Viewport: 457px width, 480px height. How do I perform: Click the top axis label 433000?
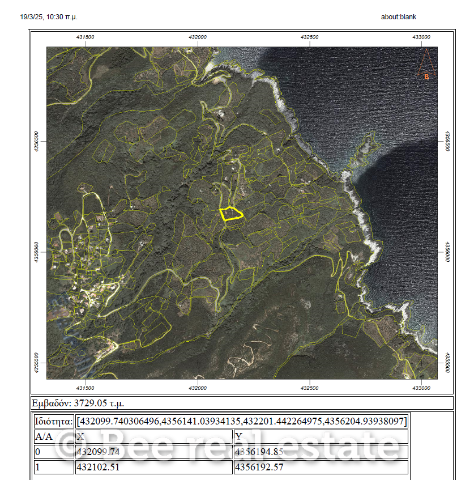(421, 37)
